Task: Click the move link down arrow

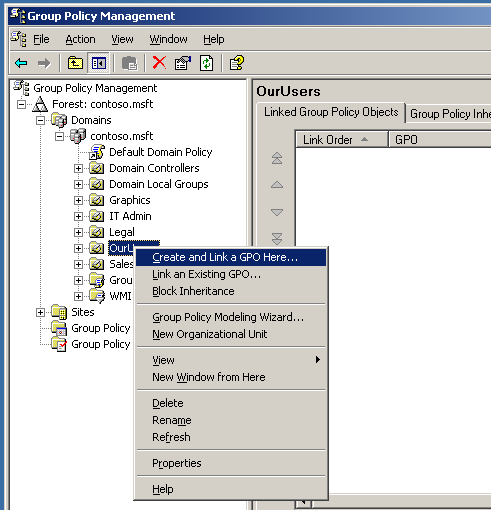Action: click(277, 212)
